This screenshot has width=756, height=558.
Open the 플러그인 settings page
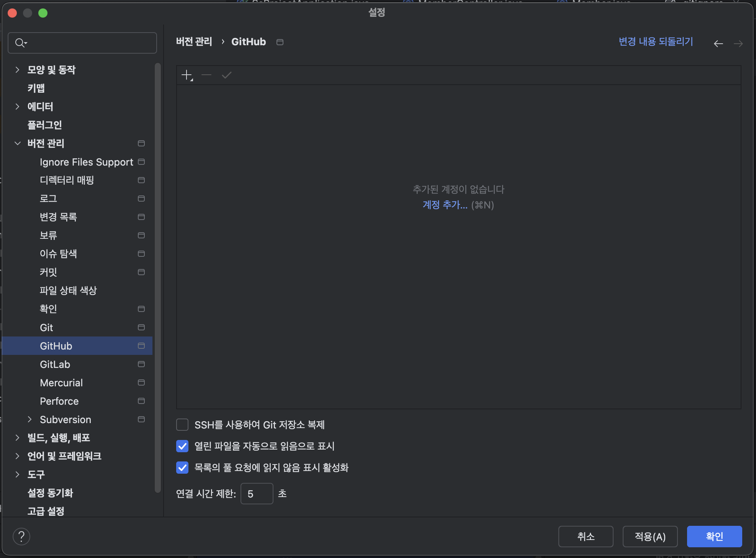tap(44, 125)
